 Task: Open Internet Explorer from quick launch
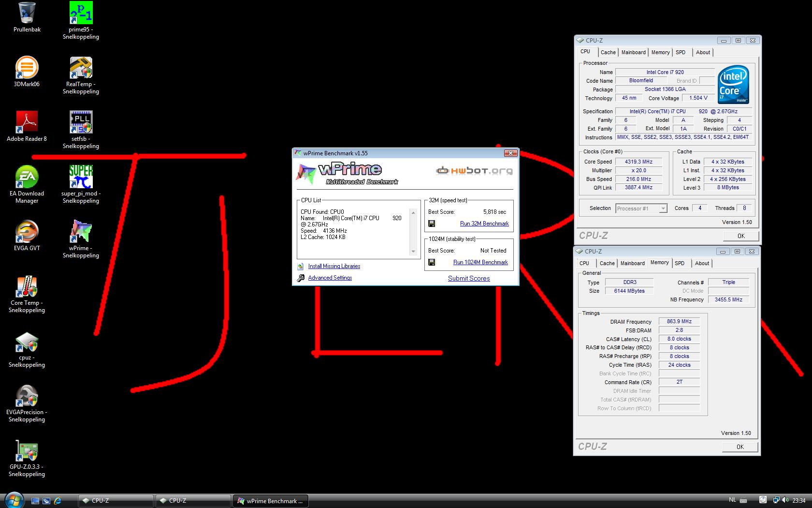coord(58,501)
